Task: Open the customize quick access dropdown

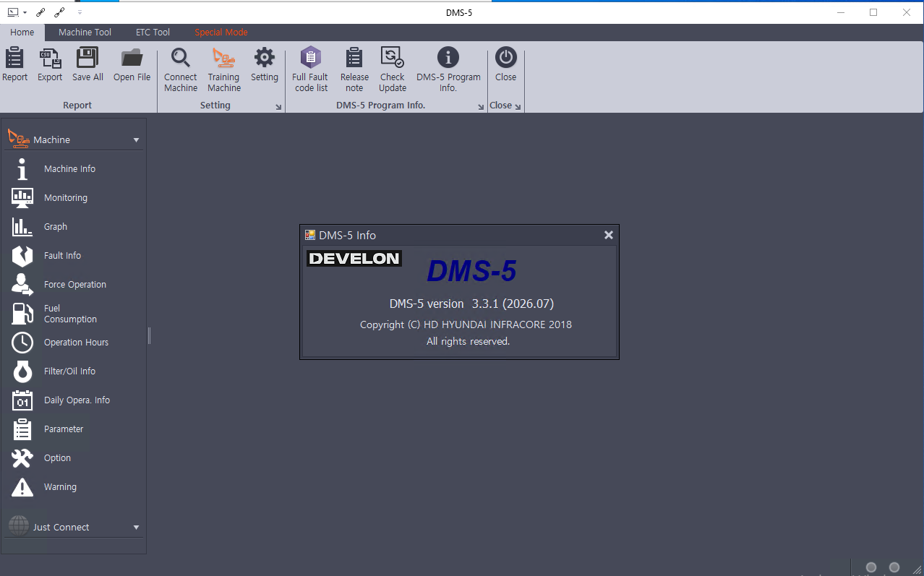Action: pyautogui.click(x=80, y=12)
